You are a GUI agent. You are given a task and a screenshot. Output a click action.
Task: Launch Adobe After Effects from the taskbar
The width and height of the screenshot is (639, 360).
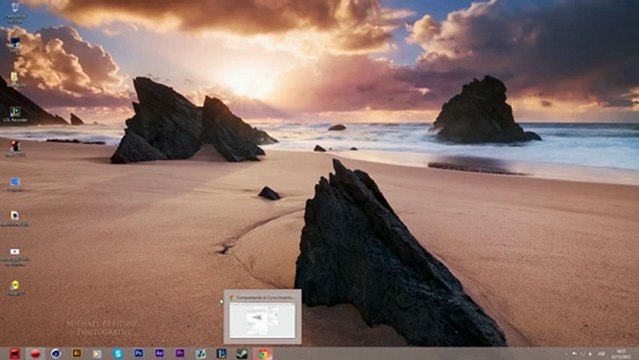tap(159, 353)
